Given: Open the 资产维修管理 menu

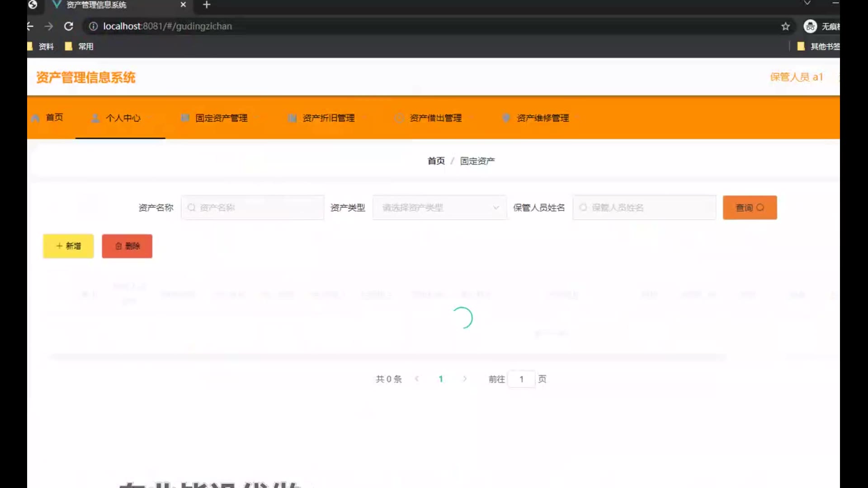Looking at the screenshot, I should pyautogui.click(x=542, y=118).
